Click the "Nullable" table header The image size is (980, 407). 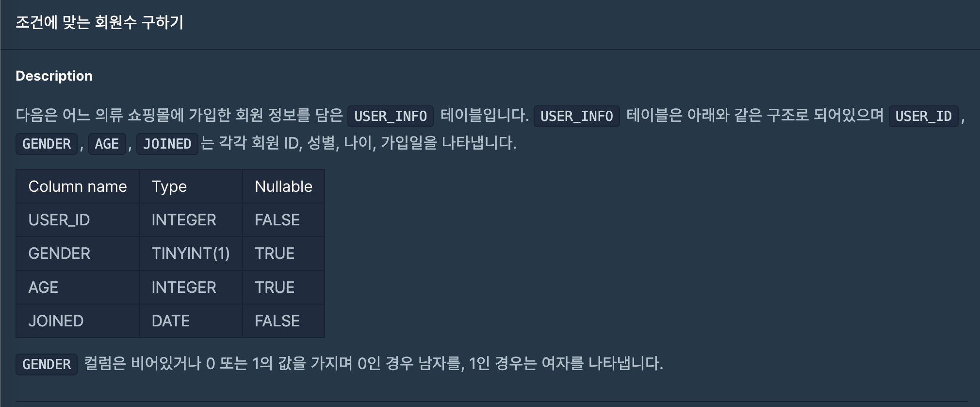[283, 187]
